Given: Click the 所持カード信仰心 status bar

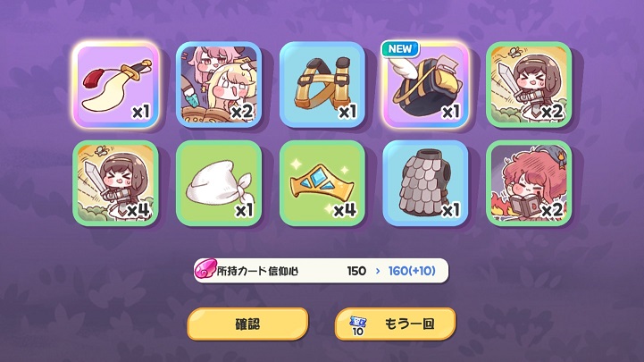Looking at the screenshot, I should click(322, 271).
